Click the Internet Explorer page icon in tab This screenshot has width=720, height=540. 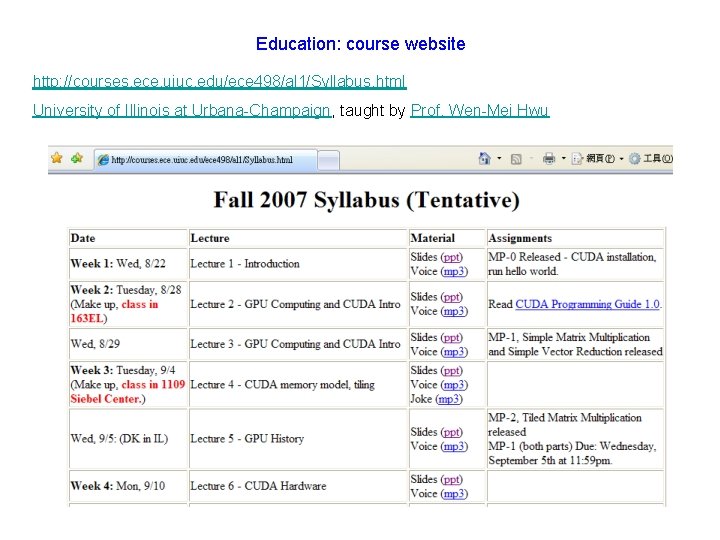[x=104, y=160]
